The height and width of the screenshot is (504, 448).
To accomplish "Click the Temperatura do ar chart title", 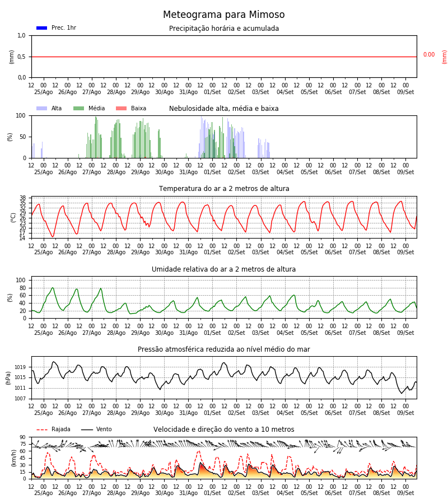I will point(224,189).
